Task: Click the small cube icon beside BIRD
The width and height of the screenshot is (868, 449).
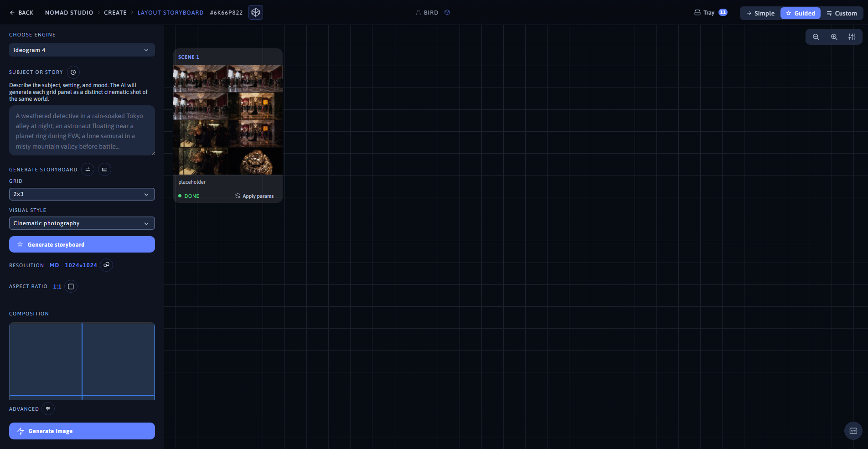Action: [447, 12]
